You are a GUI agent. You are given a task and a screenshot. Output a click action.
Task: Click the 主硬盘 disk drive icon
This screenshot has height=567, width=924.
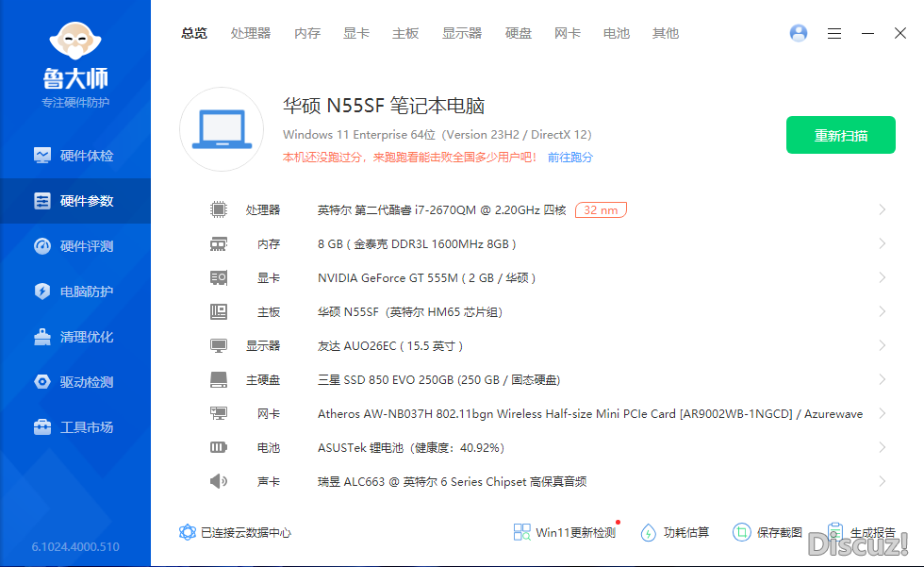pos(219,379)
